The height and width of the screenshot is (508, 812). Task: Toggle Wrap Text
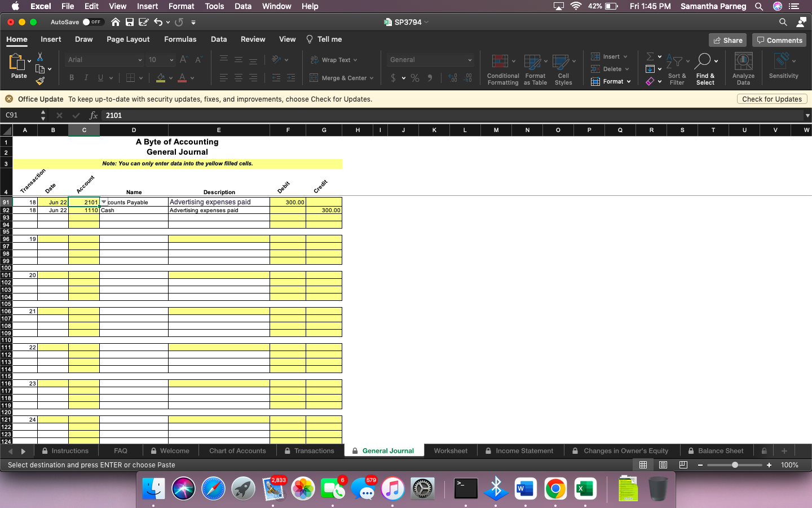pos(333,60)
